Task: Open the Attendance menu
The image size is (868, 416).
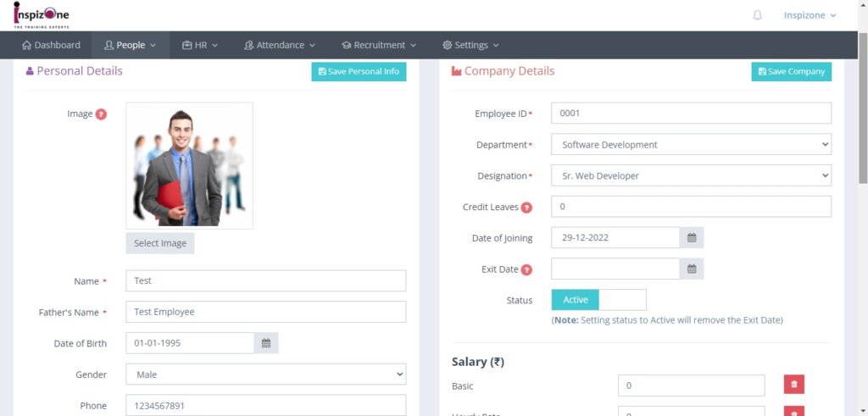Action: pos(280,45)
